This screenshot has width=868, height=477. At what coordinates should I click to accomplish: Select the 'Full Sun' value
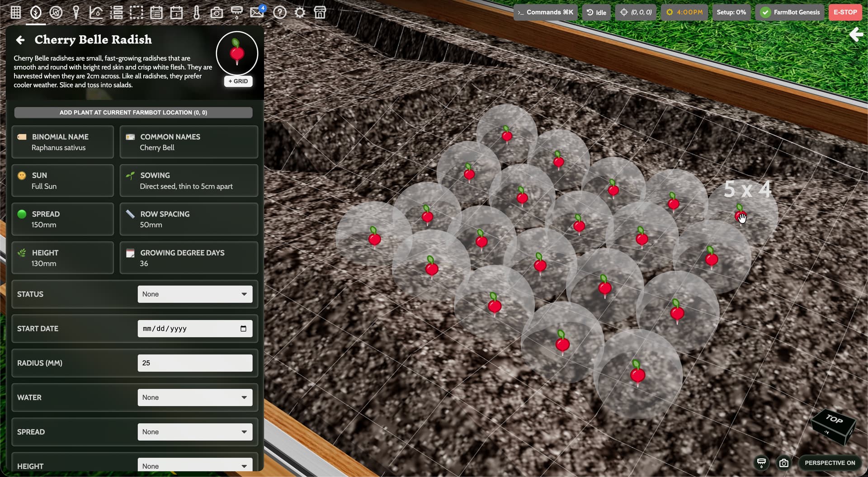click(x=44, y=186)
